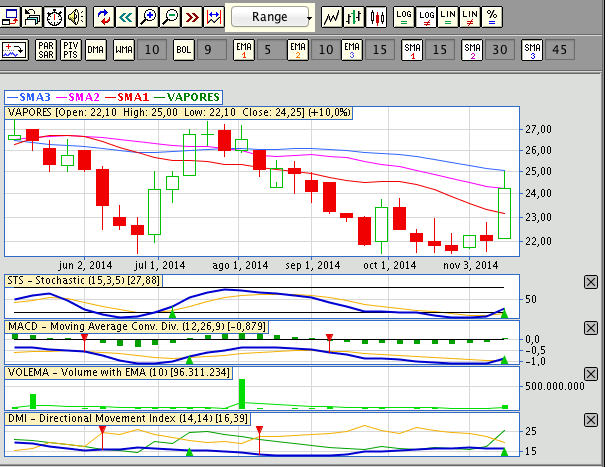Close the STS Stochastic indicator panel
Screen dimensions: 608x467
pyautogui.click(x=589, y=283)
